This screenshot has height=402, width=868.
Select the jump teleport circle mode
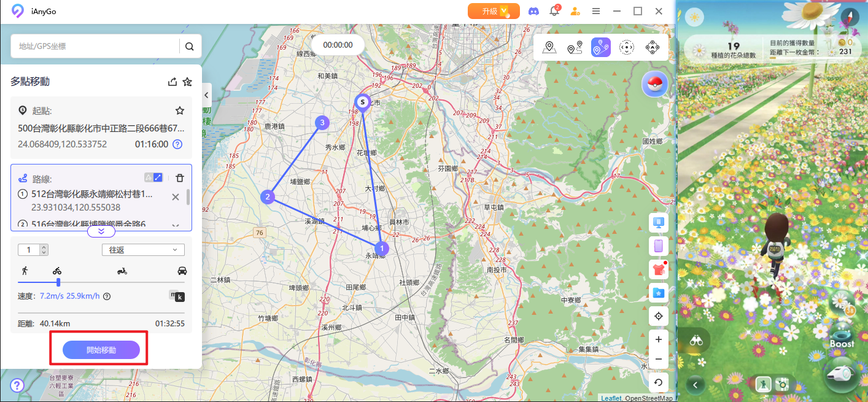(x=627, y=47)
